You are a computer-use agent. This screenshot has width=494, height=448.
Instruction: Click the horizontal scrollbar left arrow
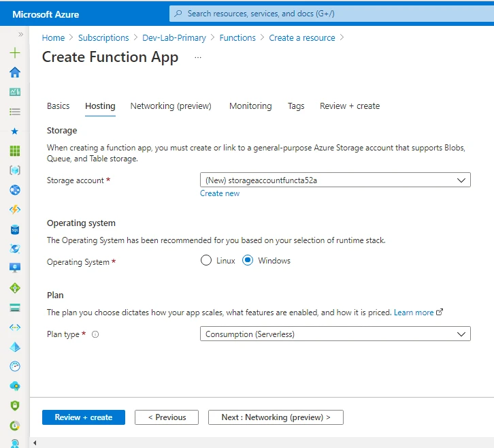35,443
